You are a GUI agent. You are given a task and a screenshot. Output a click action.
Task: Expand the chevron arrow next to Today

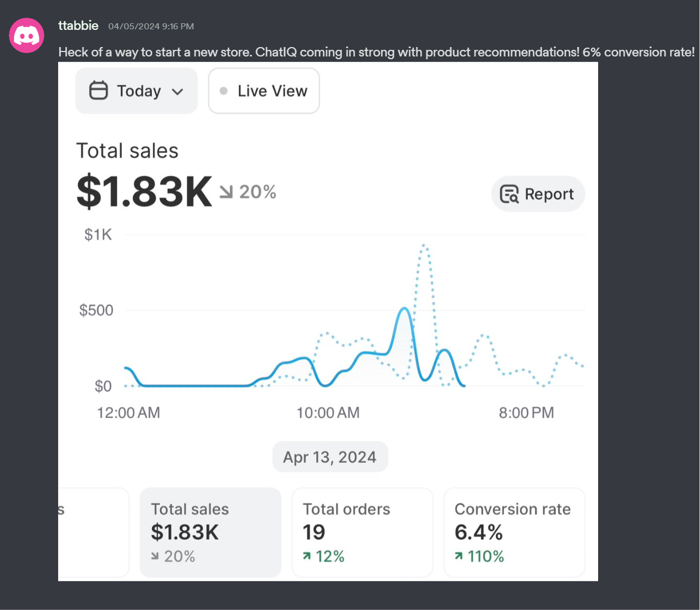click(x=178, y=92)
